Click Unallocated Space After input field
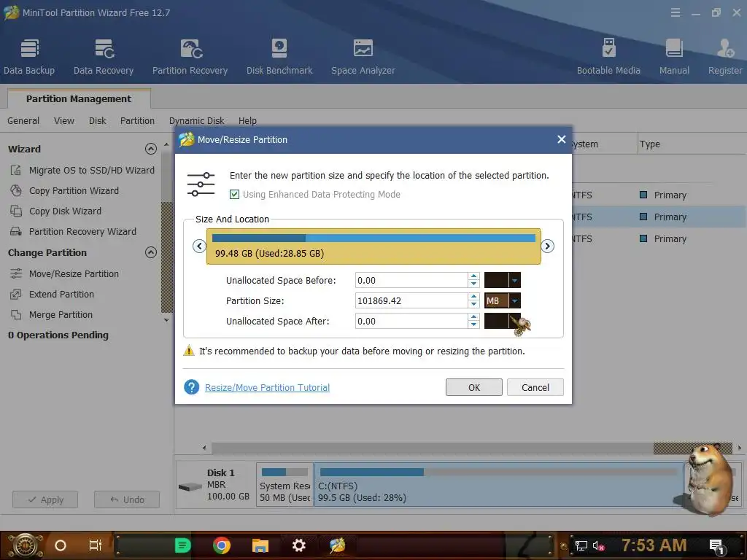This screenshot has height=560, width=747. 411,321
